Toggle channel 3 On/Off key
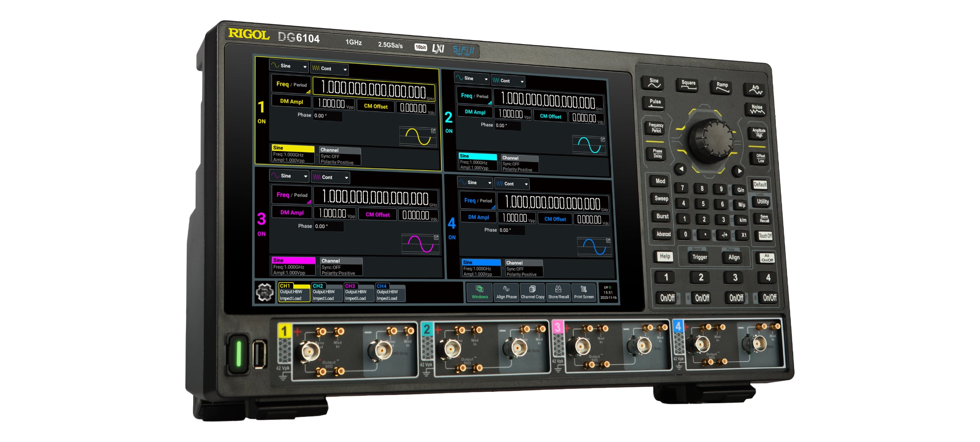Viewport: 980px width, 442px height. [736, 298]
